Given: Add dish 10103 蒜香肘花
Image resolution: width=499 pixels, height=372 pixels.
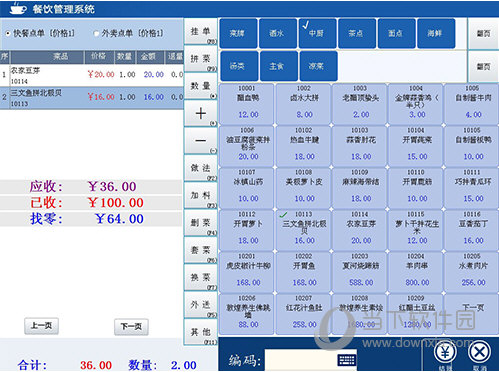Looking at the screenshot, I should pos(360,146).
